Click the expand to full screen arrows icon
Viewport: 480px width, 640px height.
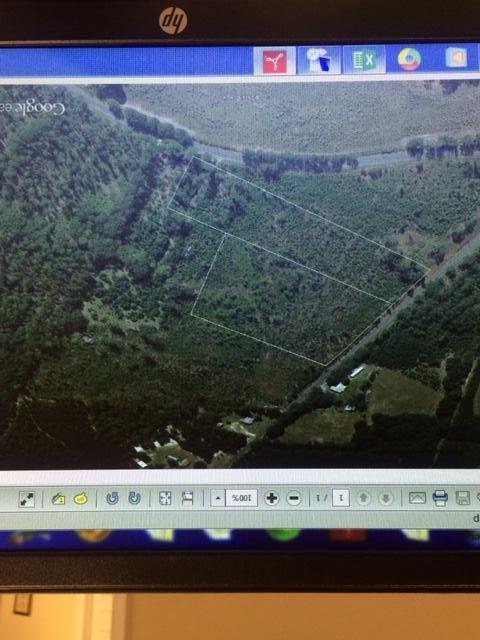coord(27,499)
